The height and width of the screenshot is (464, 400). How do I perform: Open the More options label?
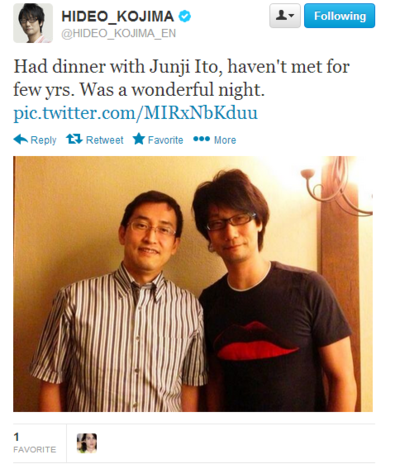[225, 140]
